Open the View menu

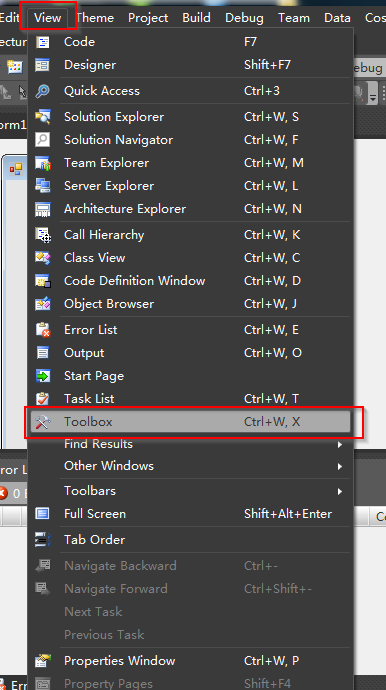[48, 18]
